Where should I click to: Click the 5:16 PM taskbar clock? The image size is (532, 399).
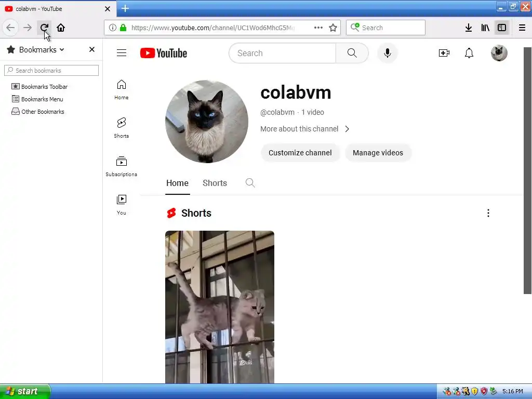(513, 391)
